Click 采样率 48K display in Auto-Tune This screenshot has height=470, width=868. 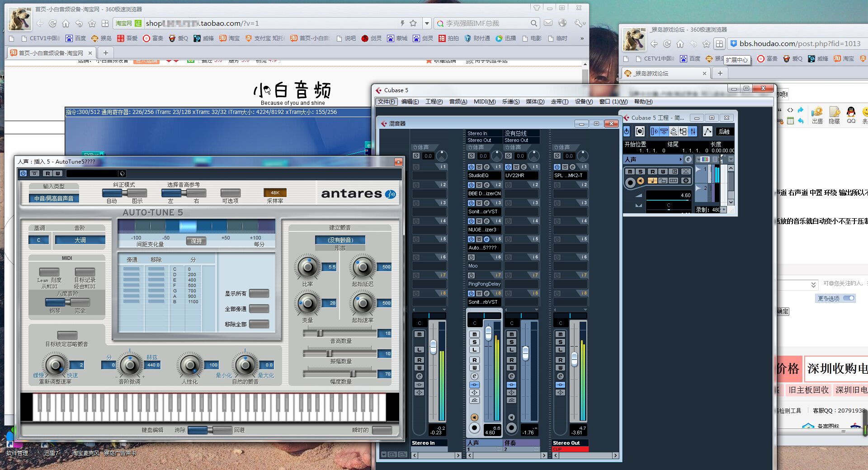click(x=275, y=193)
